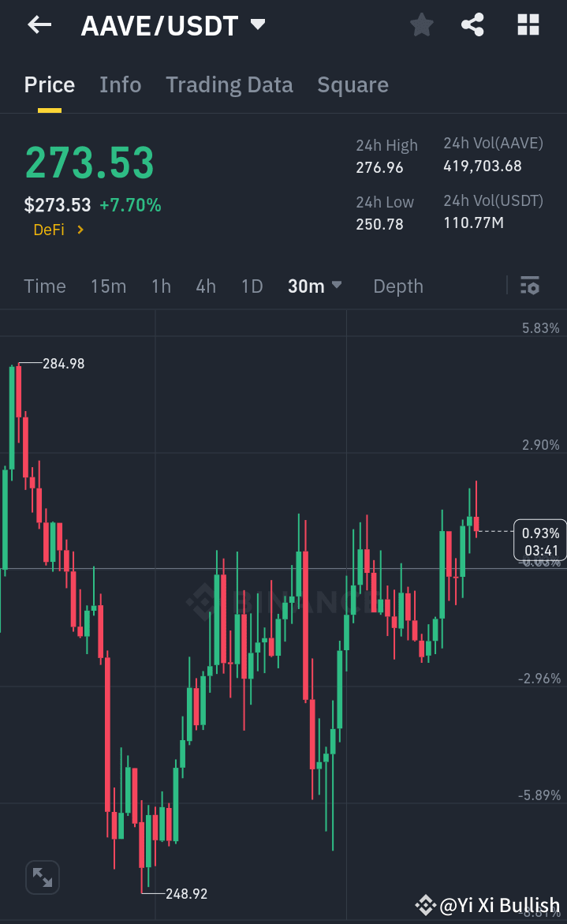Tap the 0.93% countdown price label
The image size is (567, 924).
click(x=539, y=540)
